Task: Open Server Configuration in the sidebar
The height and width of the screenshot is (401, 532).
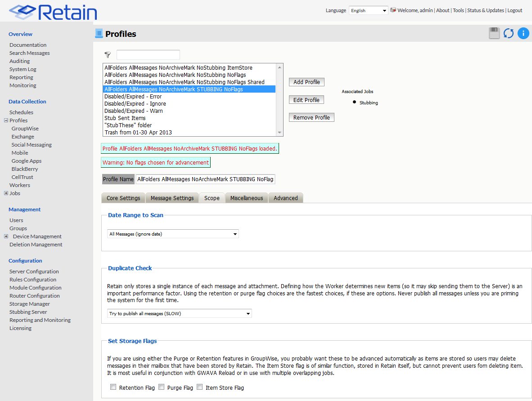Action: (34, 272)
